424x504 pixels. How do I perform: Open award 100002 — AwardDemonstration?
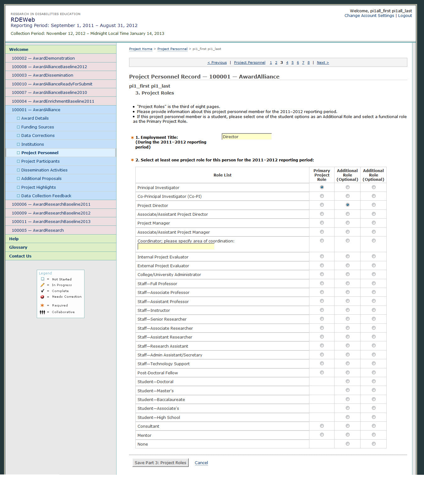point(61,58)
